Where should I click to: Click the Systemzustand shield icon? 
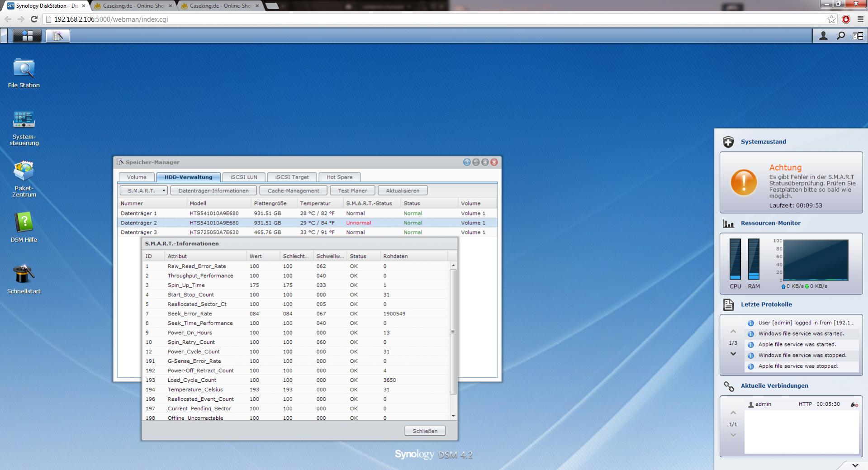[x=728, y=142]
